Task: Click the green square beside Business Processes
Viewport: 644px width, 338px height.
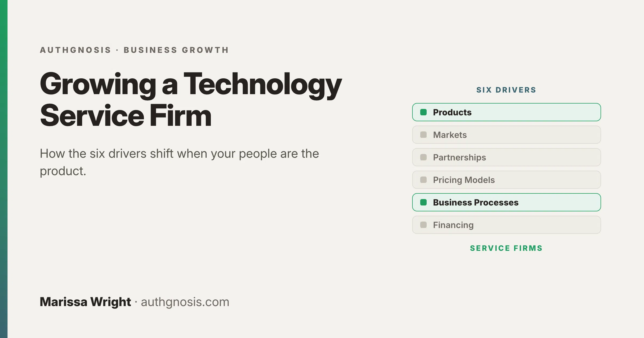Action: point(423,202)
